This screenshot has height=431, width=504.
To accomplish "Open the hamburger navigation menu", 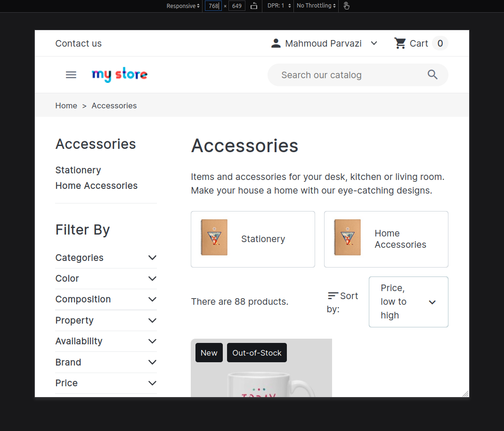I will click(x=71, y=74).
